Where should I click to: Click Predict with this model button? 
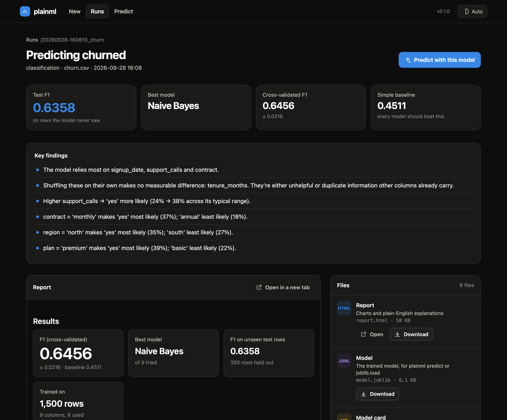coord(440,60)
